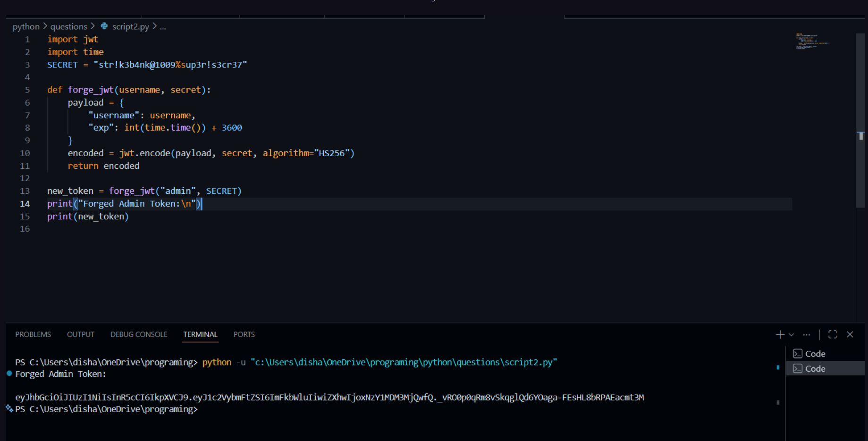Click the blue command decoration dot
Screen dimensions: 868x441
pos(9,374)
